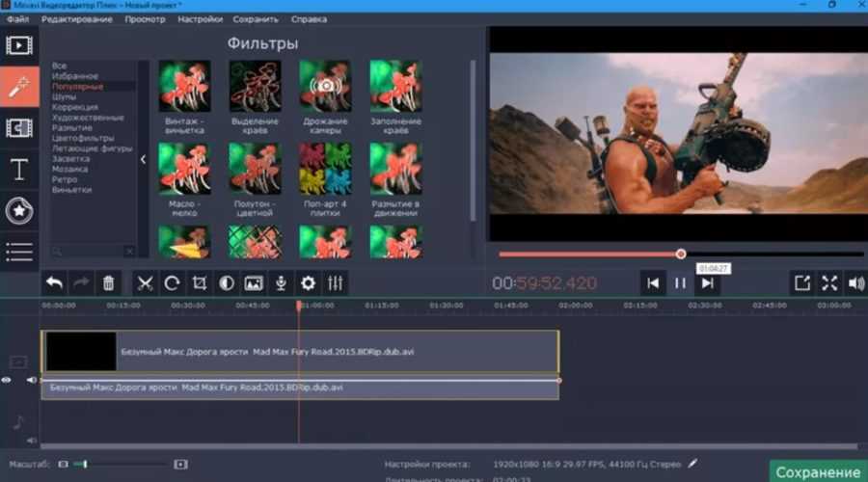Click the Crop tool icon
This screenshot has width=868, height=482.
pos(200,283)
